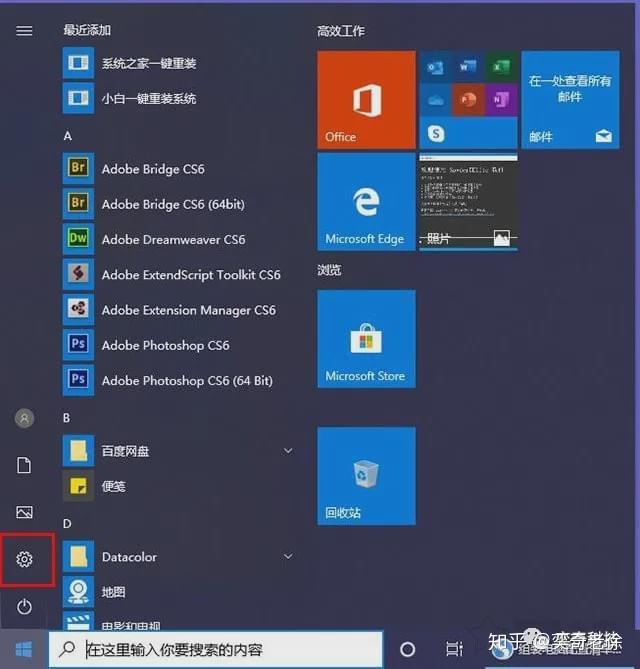Open Skype in the Office apps tile

[436, 134]
